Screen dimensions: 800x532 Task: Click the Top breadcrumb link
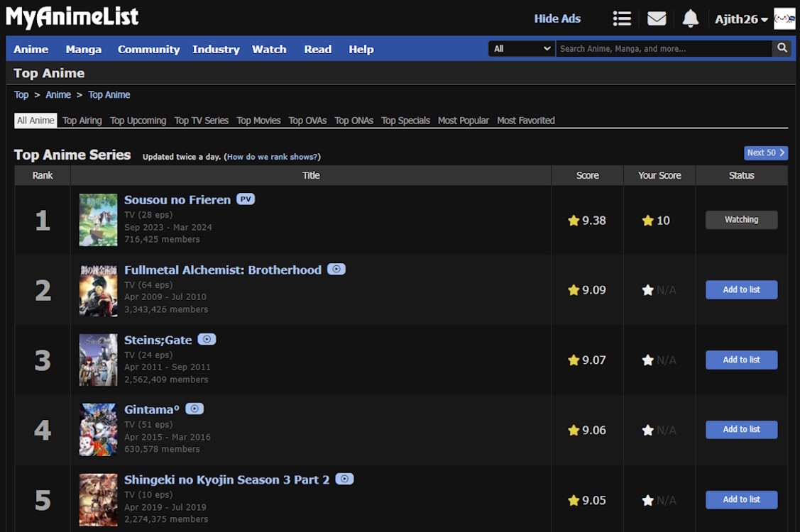click(x=21, y=95)
